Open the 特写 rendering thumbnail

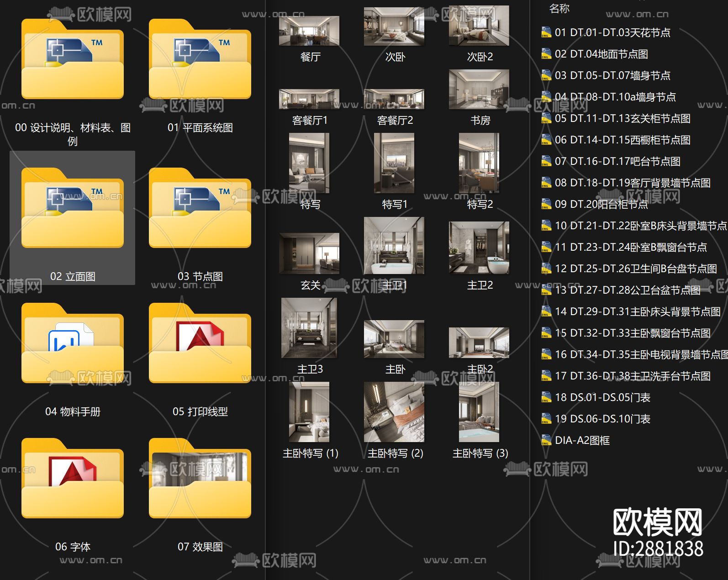(309, 163)
